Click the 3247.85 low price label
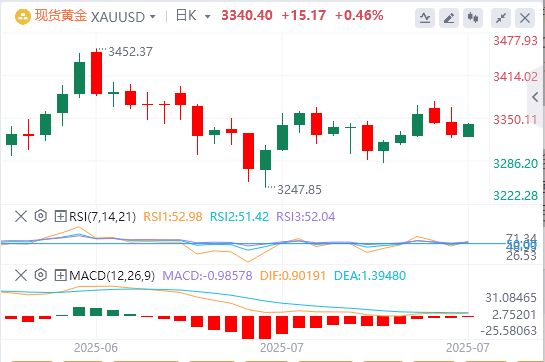The image size is (545, 362). click(x=299, y=190)
